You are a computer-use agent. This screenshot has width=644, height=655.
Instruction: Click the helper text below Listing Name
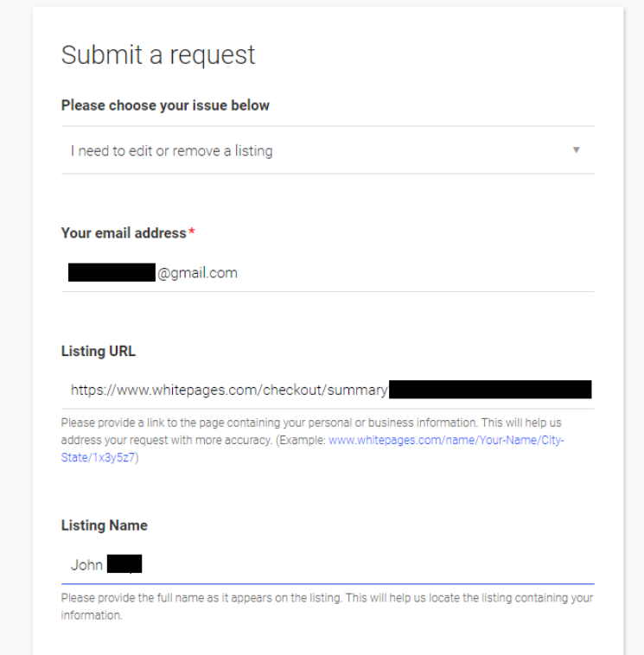pos(327,598)
